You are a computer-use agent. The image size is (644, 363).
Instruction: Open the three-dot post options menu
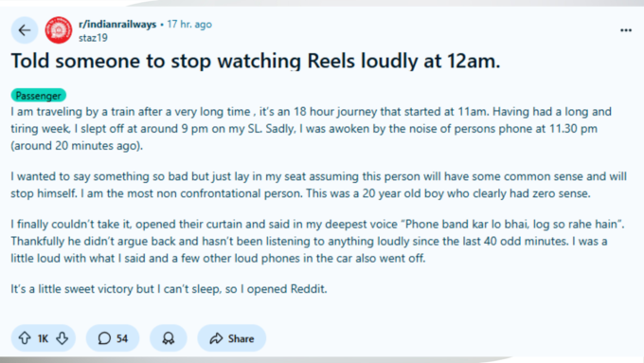click(625, 30)
